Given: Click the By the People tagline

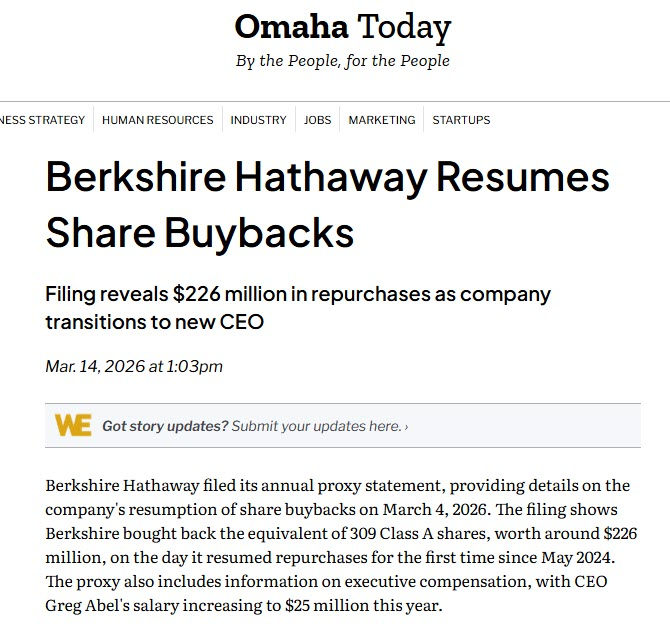Looking at the screenshot, I should tap(342, 61).
